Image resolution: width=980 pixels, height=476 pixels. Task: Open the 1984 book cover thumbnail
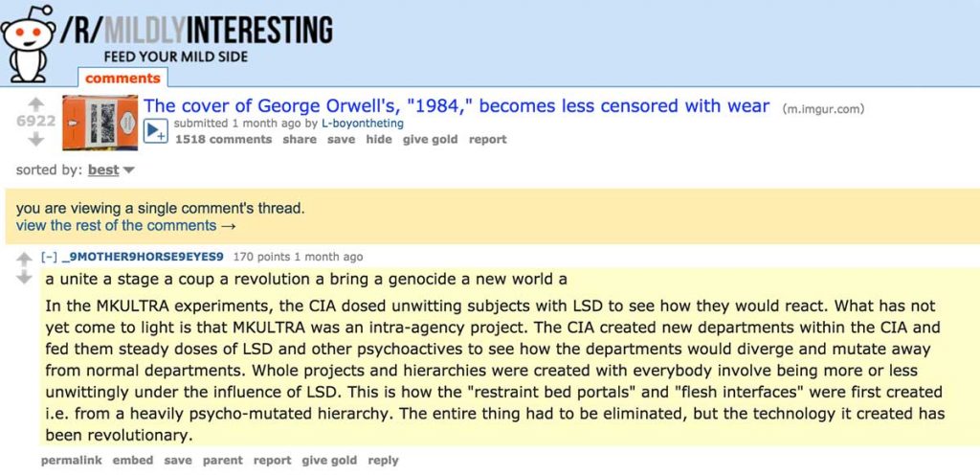(x=100, y=123)
